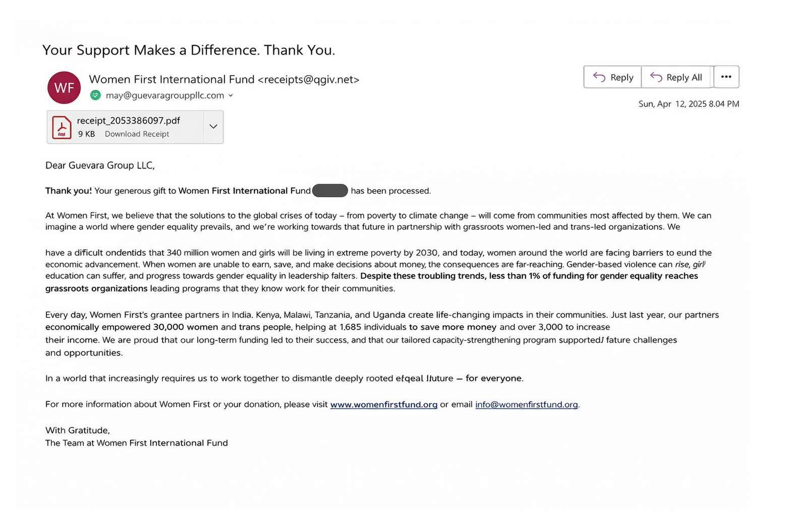Visit the www.womenfirstfund.org link
Screen dimensions: 807x532
[383, 404]
